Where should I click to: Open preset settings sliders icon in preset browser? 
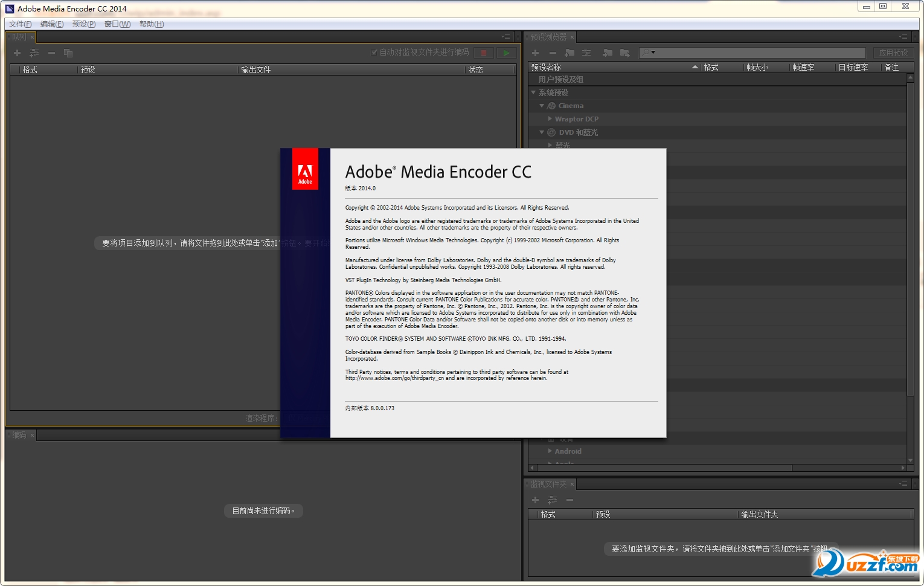tap(586, 53)
